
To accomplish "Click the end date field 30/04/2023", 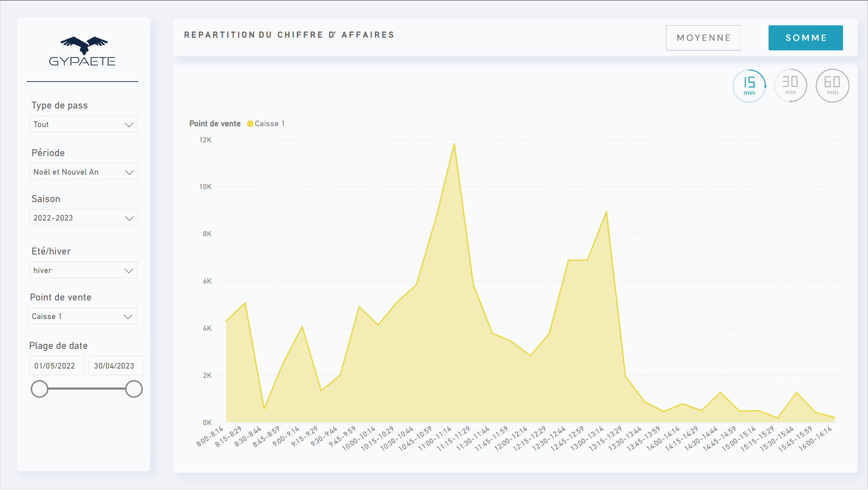I will pyautogui.click(x=115, y=366).
